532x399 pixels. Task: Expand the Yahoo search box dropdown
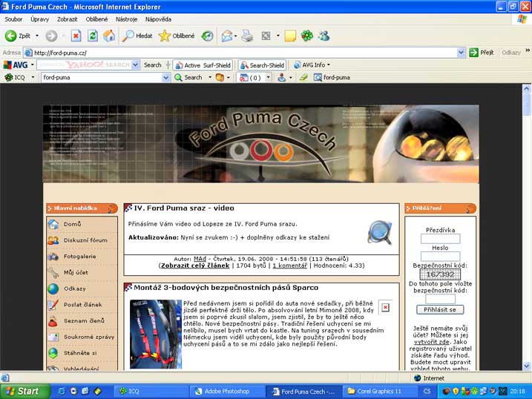(x=135, y=65)
